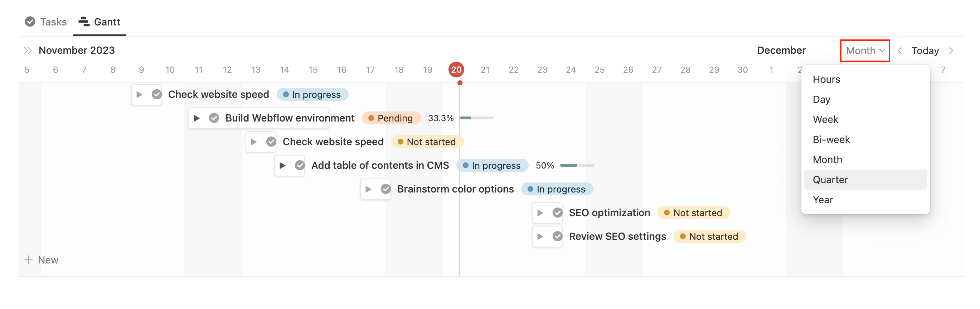Screen dimensions: 980x309
Task: Click the Gantt chart icon next to Gantt
Action: click(x=83, y=22)
